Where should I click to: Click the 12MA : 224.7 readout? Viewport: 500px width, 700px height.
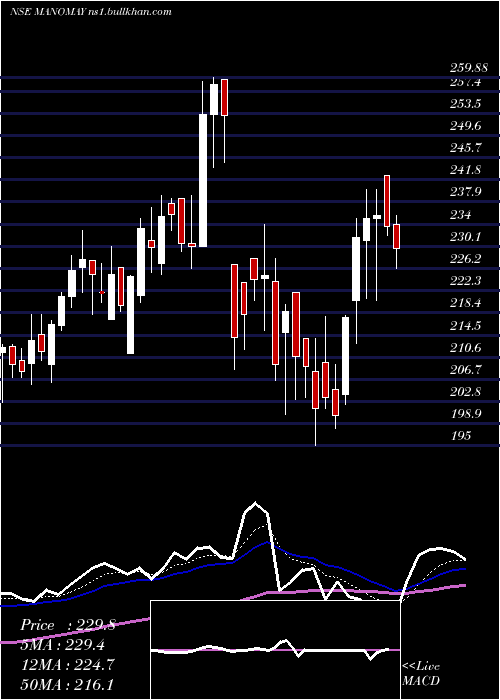pyautogui.click(x=67, y=664)
